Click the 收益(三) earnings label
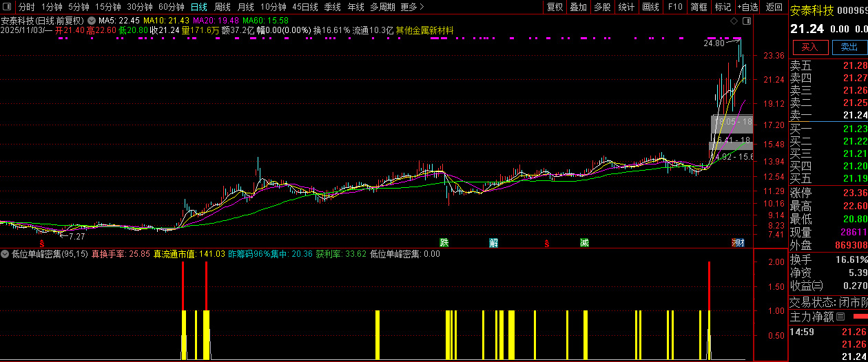Image resolution: width=868 pixels, height=362 pixels. [806, 286]
